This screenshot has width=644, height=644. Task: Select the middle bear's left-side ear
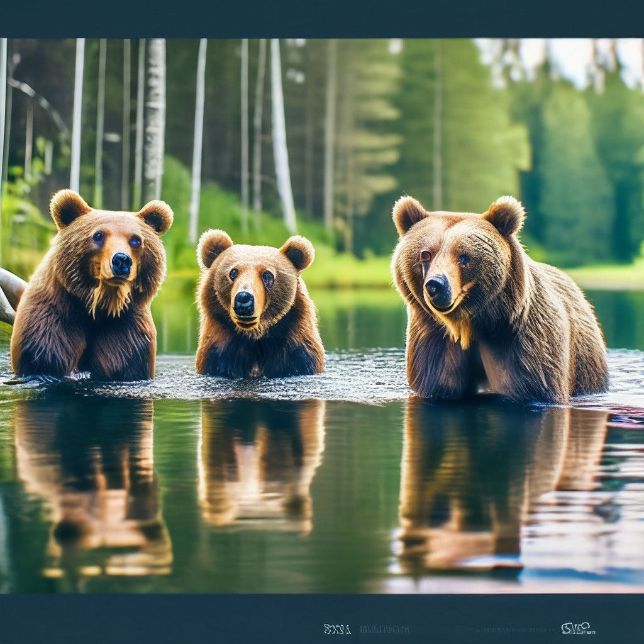(214, 247)
